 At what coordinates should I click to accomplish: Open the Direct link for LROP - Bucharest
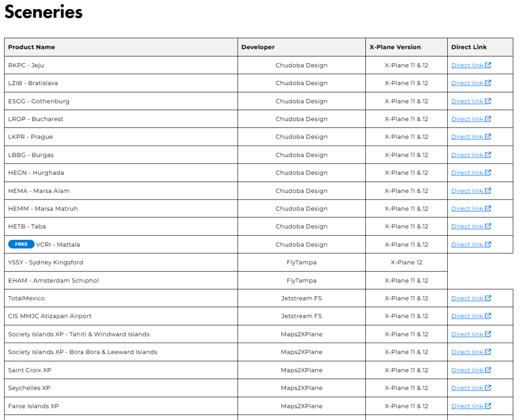(x=471, y=119)
